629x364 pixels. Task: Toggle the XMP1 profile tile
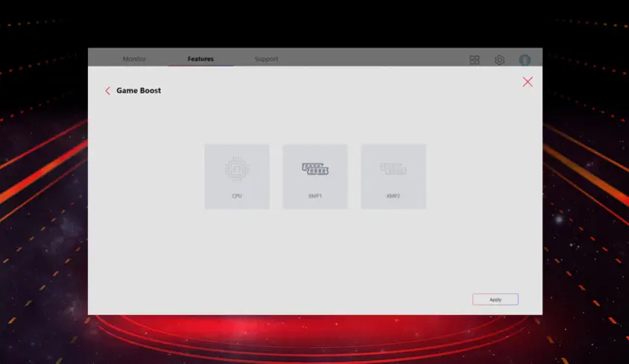(x=315, y=177)
